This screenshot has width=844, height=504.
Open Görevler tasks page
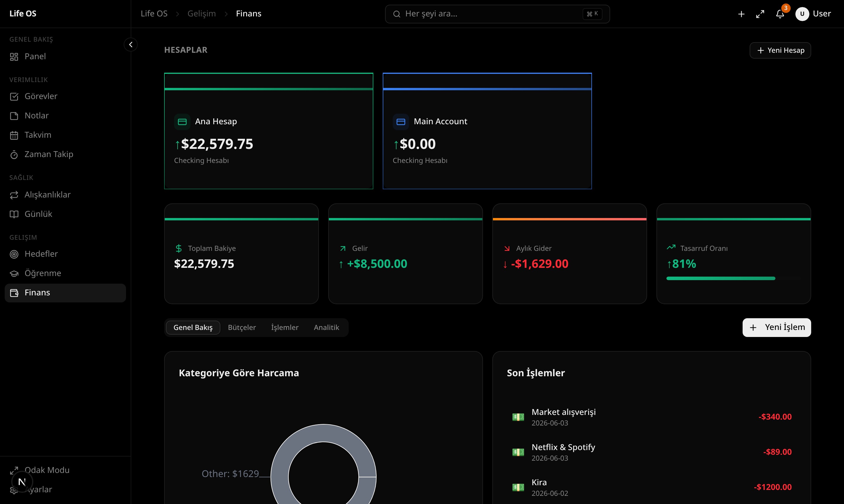click(x=65, y=96)
